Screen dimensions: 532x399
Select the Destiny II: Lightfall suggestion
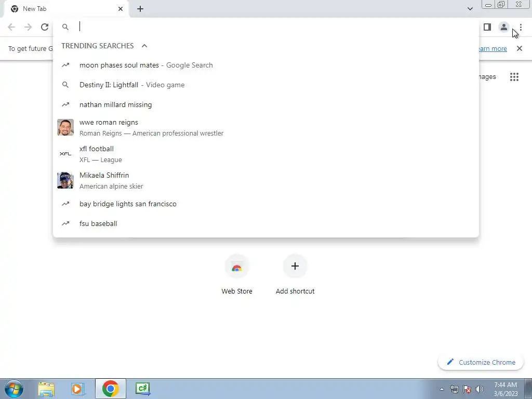tap(266, 85)
